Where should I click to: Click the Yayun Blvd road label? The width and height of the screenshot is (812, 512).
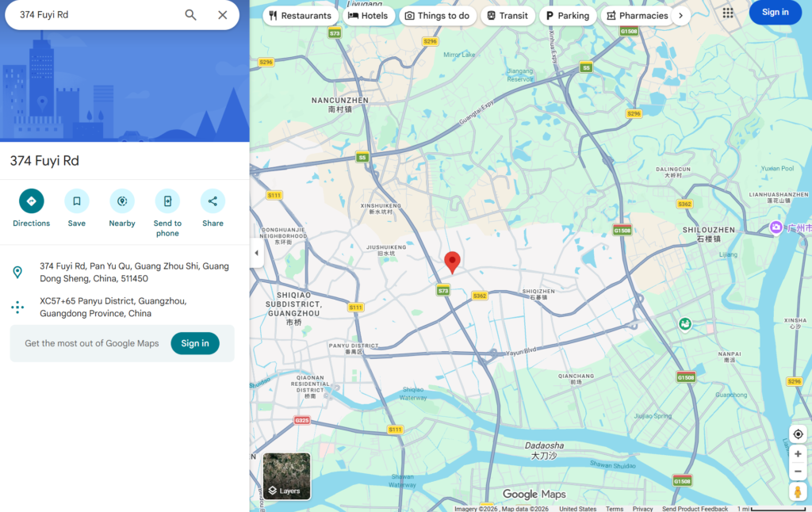pos(521,351)
